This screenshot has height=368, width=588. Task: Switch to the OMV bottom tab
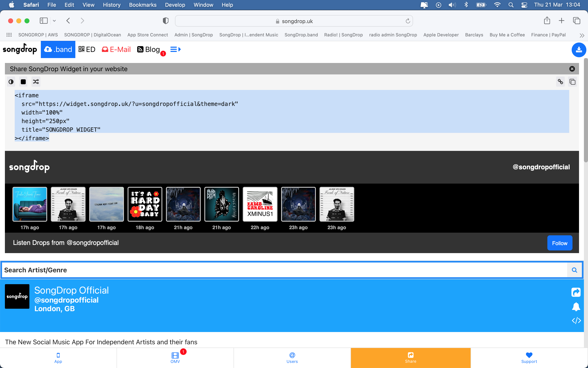coord(175,358)
